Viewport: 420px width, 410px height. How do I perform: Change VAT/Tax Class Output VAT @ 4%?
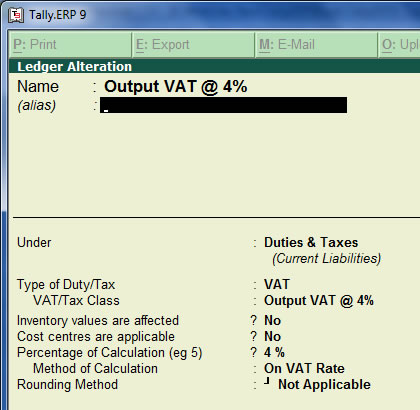tap(319, 300)
